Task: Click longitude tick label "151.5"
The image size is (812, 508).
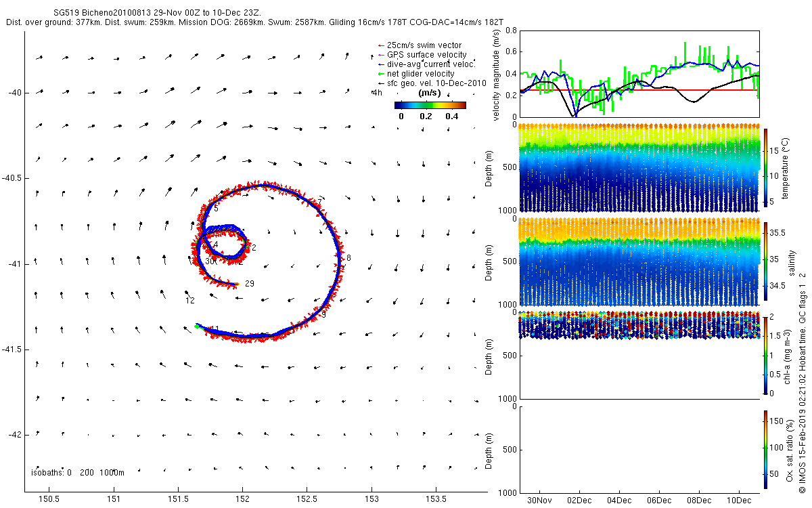Action: click(178, 499)
